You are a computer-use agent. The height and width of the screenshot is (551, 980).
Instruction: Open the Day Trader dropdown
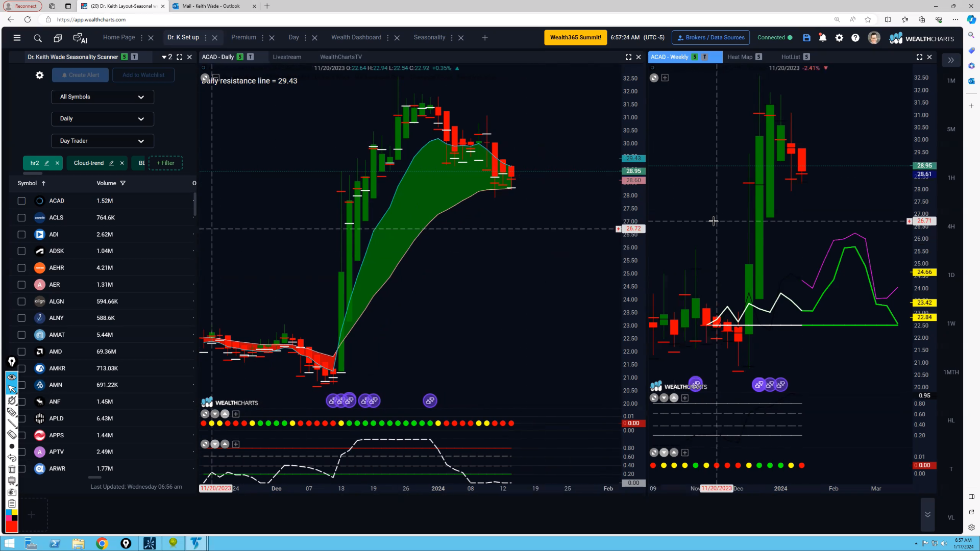pos(103,141)
